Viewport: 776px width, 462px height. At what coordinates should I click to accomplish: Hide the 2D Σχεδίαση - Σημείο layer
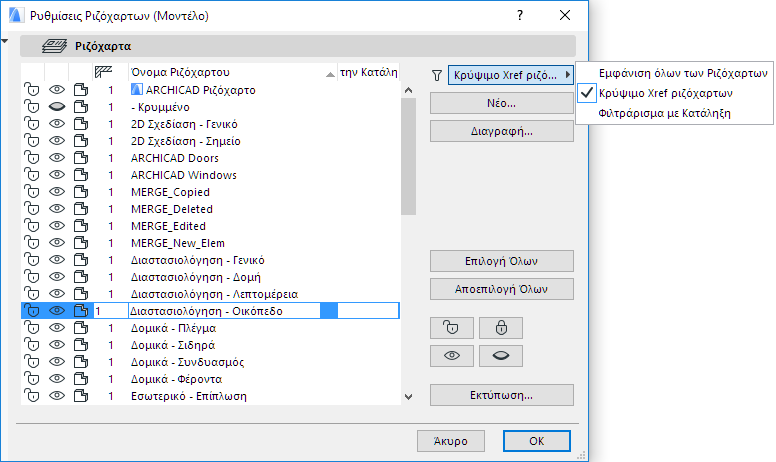tap(57, 141)
